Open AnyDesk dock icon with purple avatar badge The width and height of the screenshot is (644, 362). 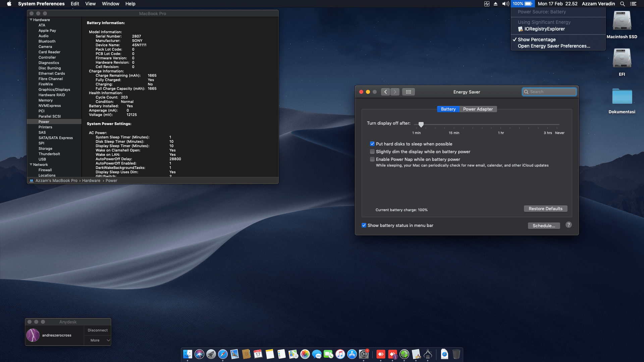pyautogui.click(x=392, y=354)
